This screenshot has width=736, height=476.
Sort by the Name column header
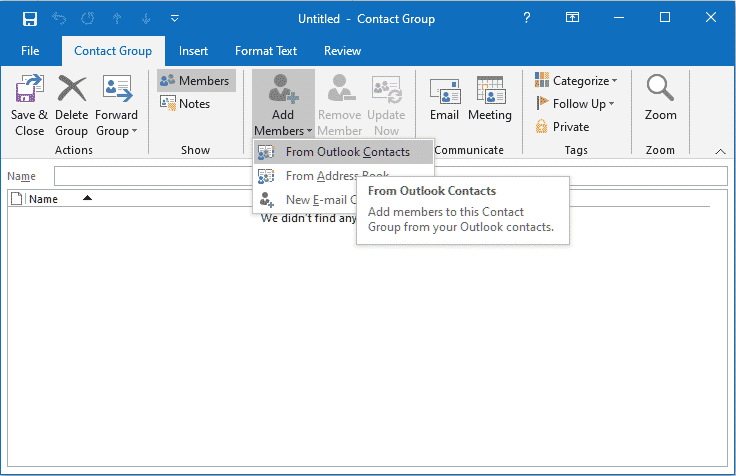pyautogui.click(x=43, y=199)
